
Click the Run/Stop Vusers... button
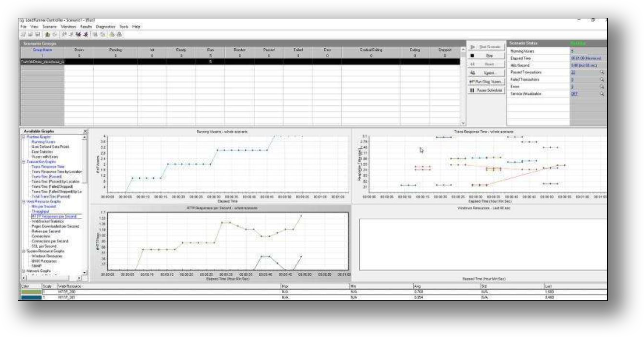[485, 81]
